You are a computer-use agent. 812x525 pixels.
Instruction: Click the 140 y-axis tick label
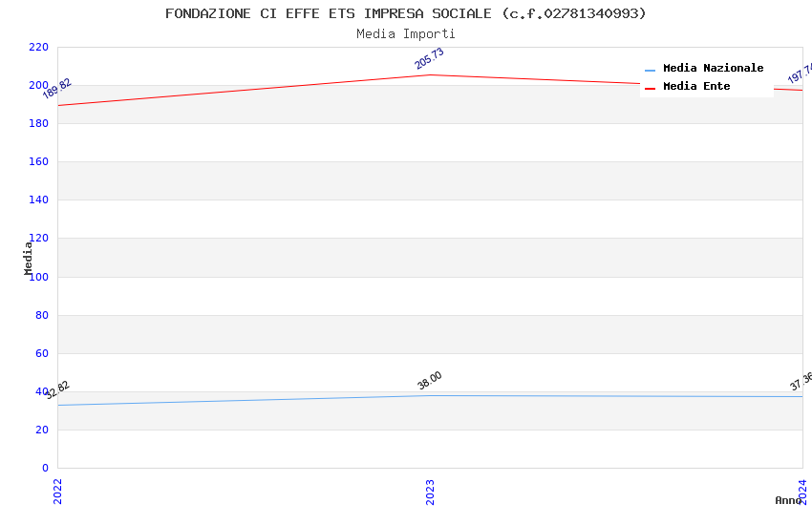pos(38,199)
